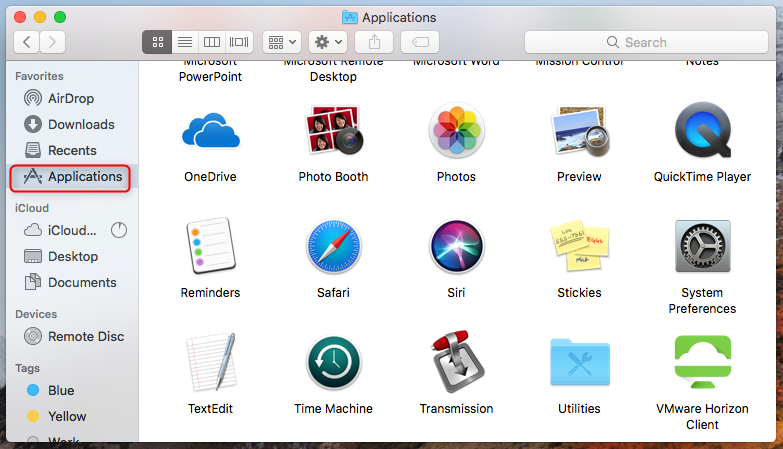Click the Photos app icon
Image resolution: width=783 pixels, height=449 pixels.
pyautogui.click(x=456, y=130)
